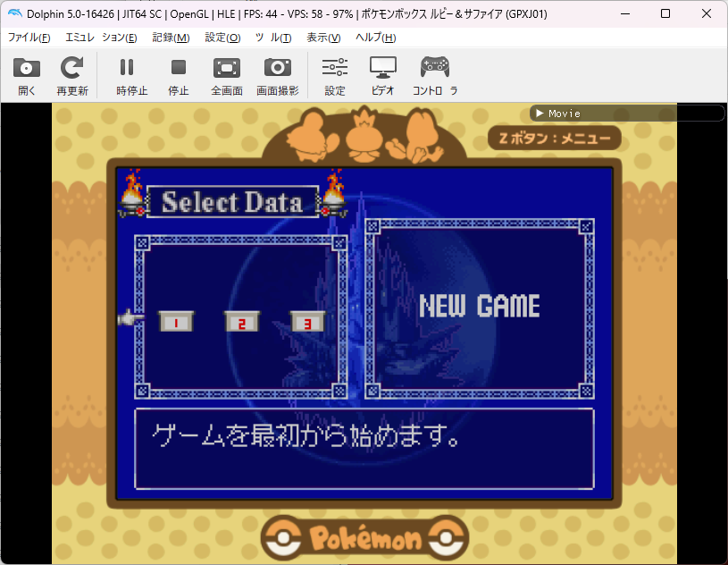Viewport: 728px width, 565px height.
Task: Click the pointing hand cursor icon
Action: tap(130, 318)
